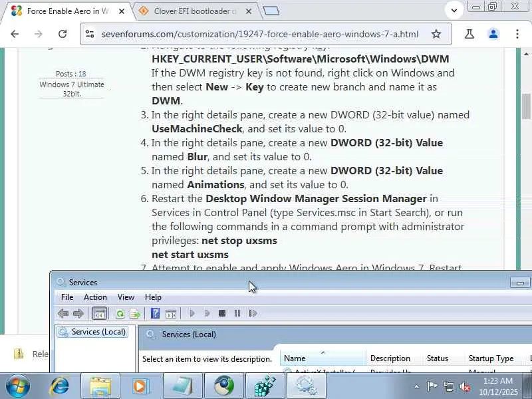Switch to Services taskbar gear icon

306,386
